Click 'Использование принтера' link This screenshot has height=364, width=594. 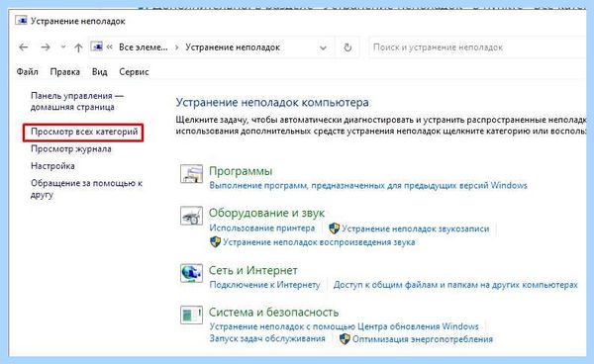click(x=262, y=228)
